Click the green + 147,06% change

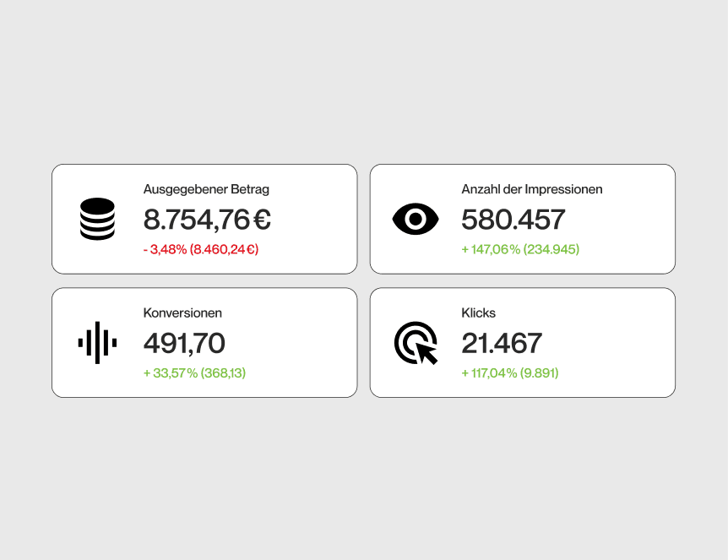[491, 249]
